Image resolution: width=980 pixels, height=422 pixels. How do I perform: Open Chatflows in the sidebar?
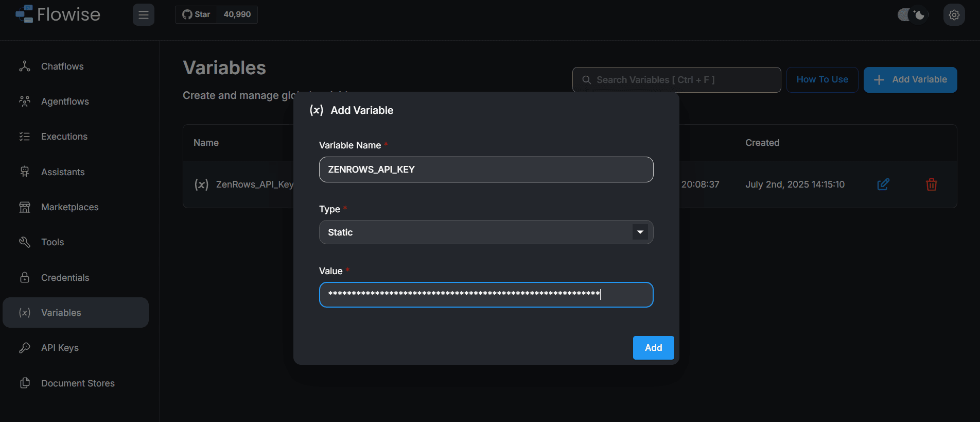pyautogui.click(x=76, y=66)
